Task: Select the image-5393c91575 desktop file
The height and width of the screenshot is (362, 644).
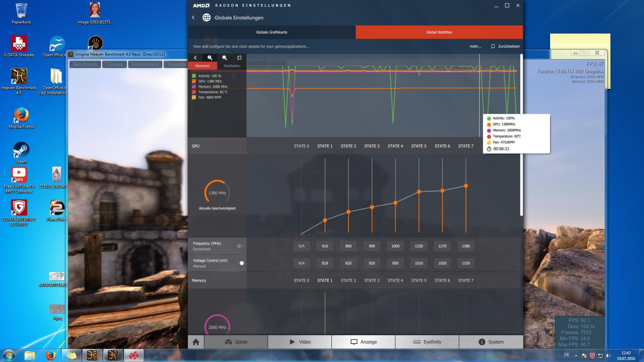Action: tap(95, 14)
